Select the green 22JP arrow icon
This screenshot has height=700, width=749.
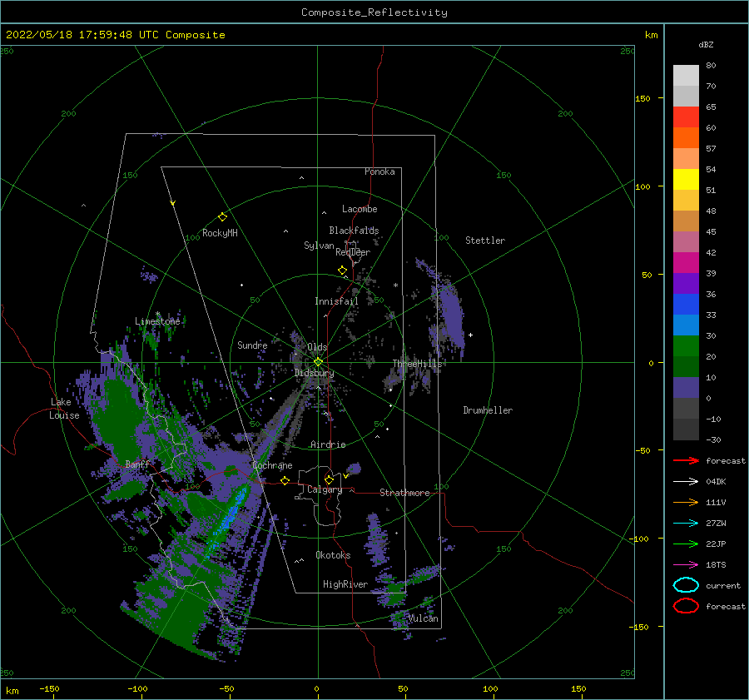(x=686, y=544)
